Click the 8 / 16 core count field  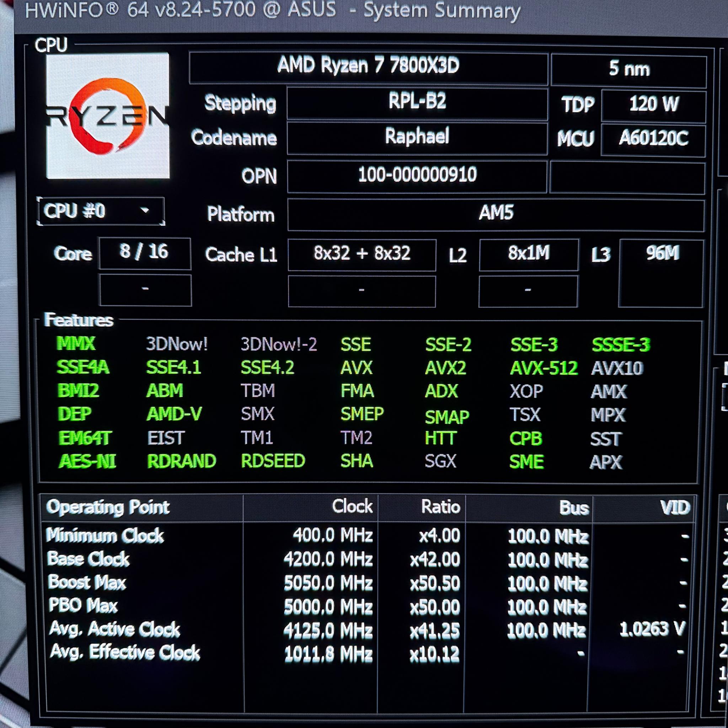145,253
